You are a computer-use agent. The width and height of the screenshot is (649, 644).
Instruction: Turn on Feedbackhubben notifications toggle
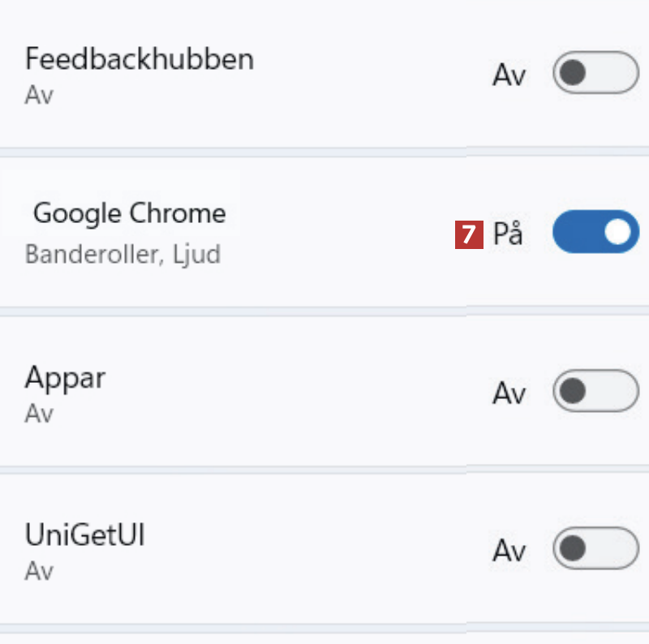pos(595,74)
